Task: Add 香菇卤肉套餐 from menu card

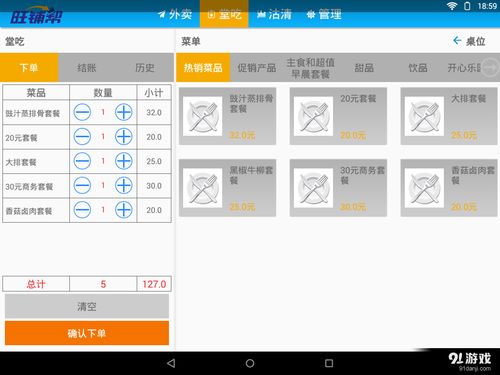Action: (x=449, y=188)
